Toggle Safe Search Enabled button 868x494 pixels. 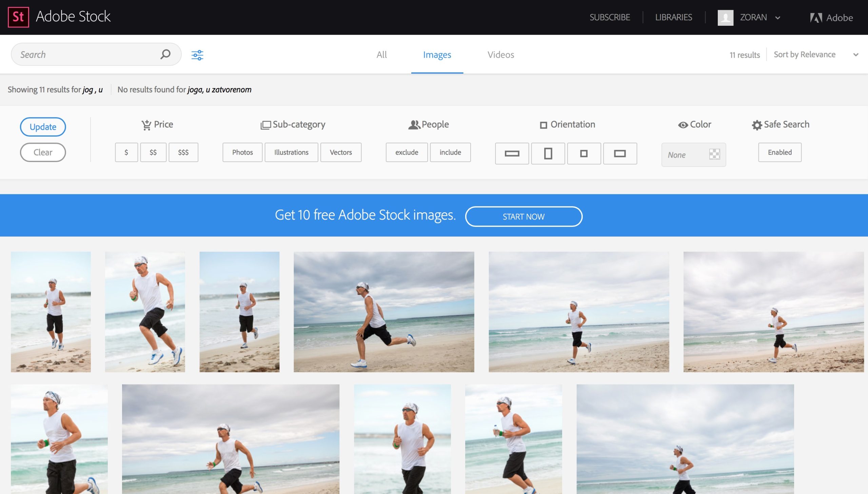tap(780, 152)
